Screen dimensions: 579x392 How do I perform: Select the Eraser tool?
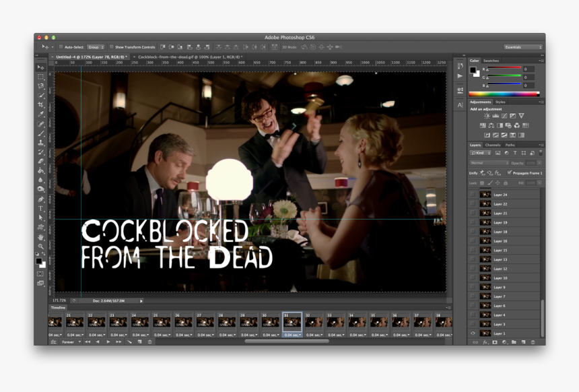tap(40, 161)
